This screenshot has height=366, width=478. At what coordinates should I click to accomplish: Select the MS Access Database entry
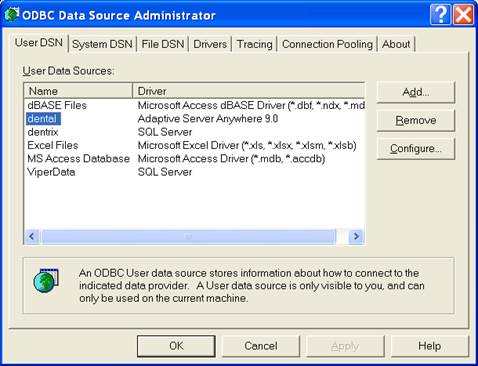coord(78,159)
